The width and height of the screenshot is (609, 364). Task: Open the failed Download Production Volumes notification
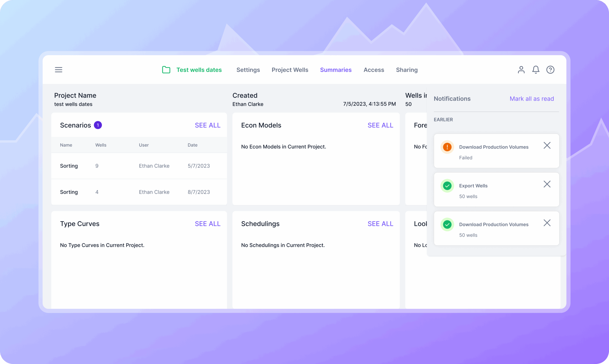[496, 151]
